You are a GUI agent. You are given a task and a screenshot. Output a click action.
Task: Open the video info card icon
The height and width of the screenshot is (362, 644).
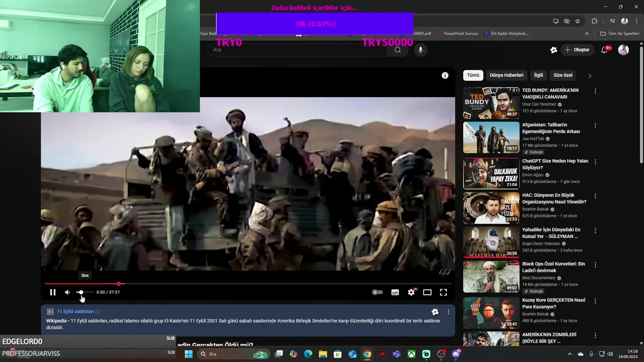click(x=445, y=75)
